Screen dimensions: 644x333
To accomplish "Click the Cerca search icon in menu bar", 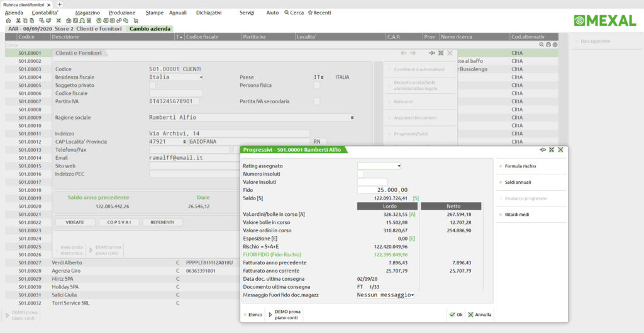I will [x=294, y=13].
